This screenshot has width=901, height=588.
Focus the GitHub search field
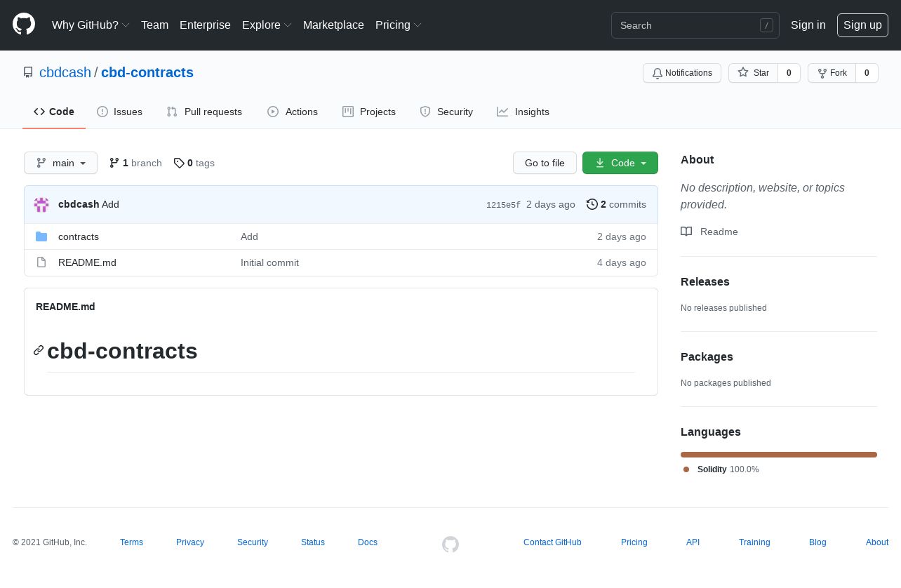tap(695, 25)
